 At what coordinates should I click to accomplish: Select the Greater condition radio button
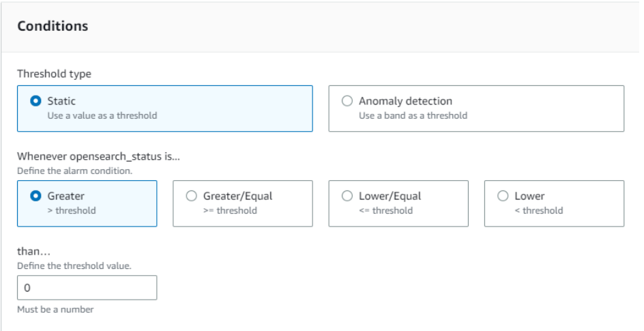[35, 196]
